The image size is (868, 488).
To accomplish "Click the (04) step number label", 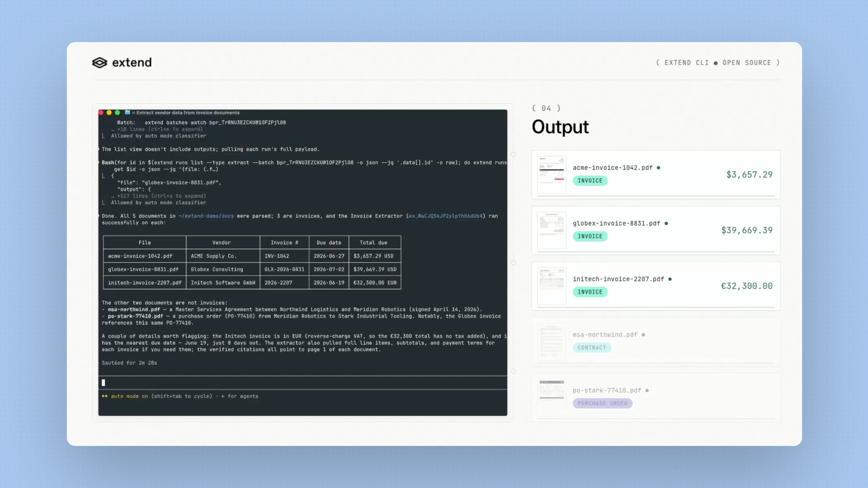I will (x=546, y=108).
